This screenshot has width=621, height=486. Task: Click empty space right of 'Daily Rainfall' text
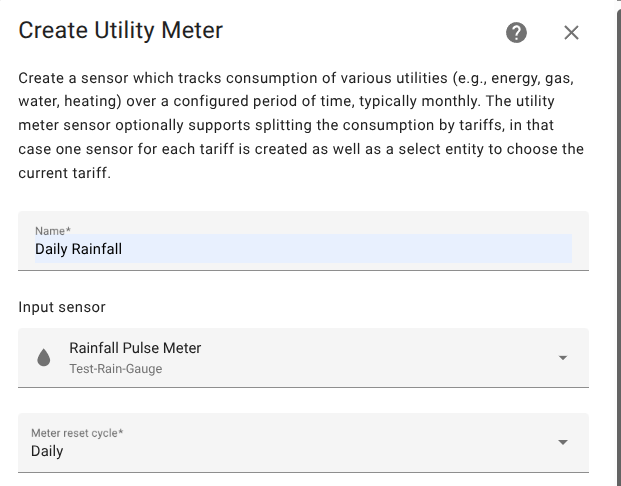pyautogui.click(x=347, y=249)
